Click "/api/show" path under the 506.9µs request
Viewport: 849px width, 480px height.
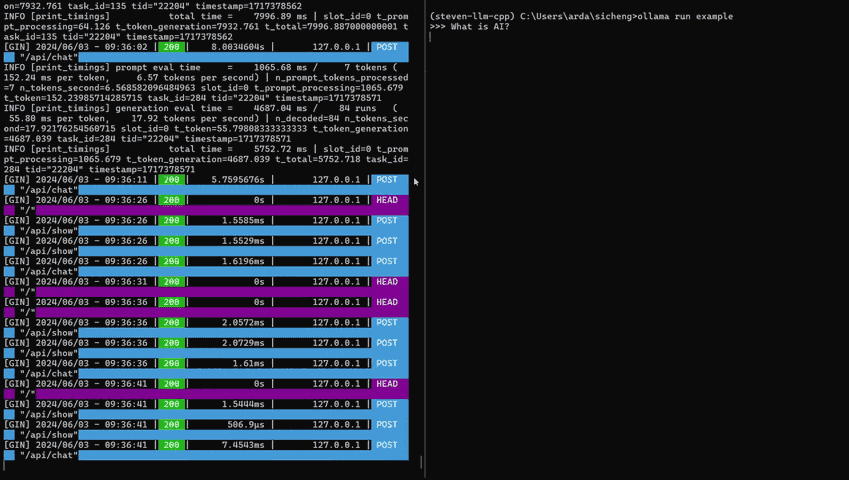pyautogui.click(x=49, y=435)
